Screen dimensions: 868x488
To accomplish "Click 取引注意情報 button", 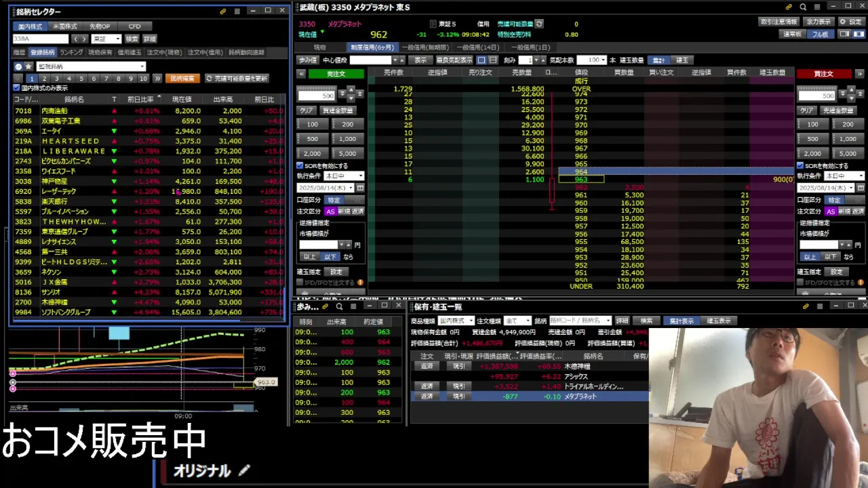I will (x=779, y=22).
